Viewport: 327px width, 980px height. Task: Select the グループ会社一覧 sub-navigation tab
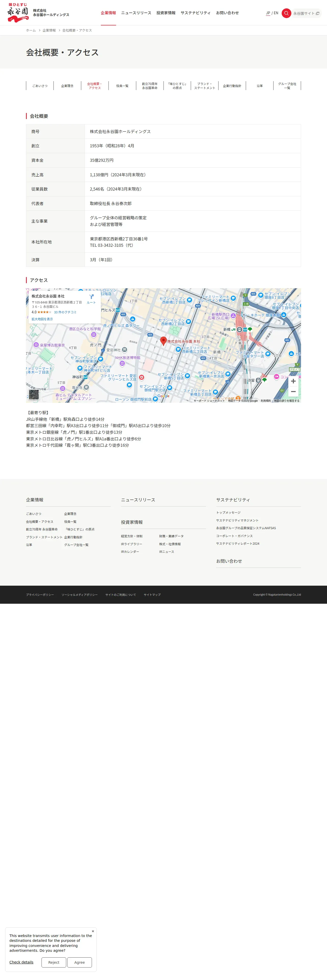(287, 86)
